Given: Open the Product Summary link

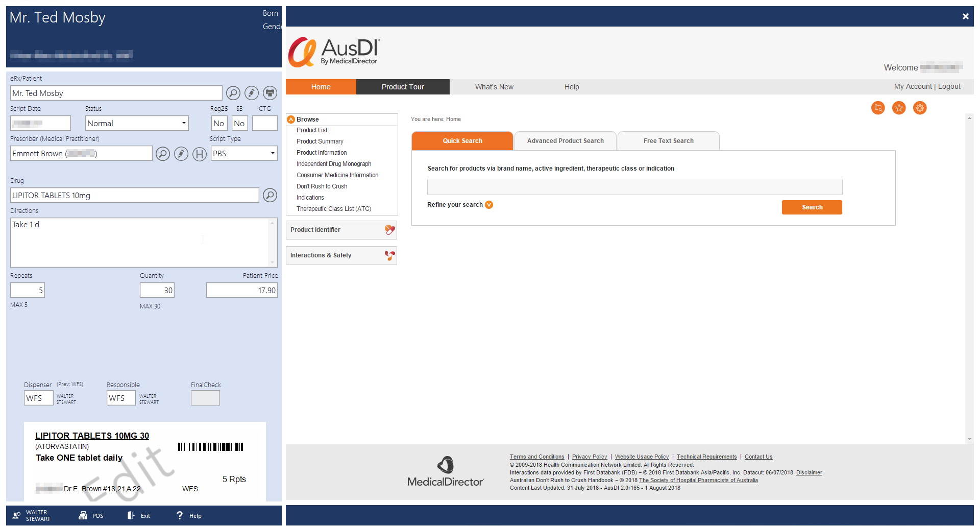Looking at the screenshot, I should 320,141.
